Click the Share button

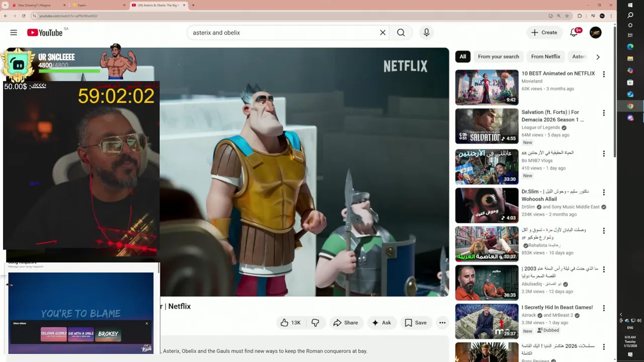tap(346, 323)
